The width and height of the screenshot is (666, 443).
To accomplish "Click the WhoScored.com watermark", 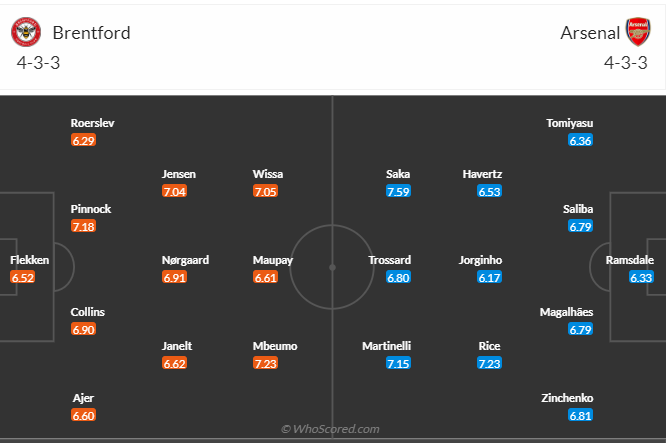I will point(333,429).
